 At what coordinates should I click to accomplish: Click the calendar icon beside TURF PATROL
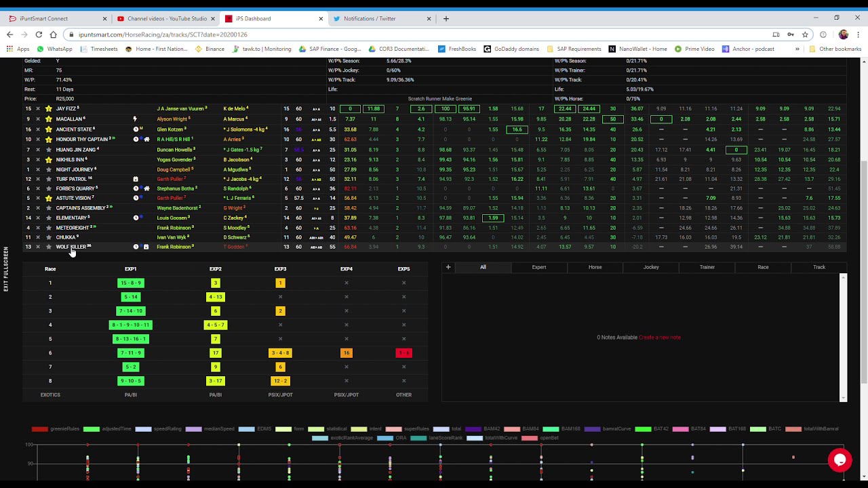click(136, 179)
